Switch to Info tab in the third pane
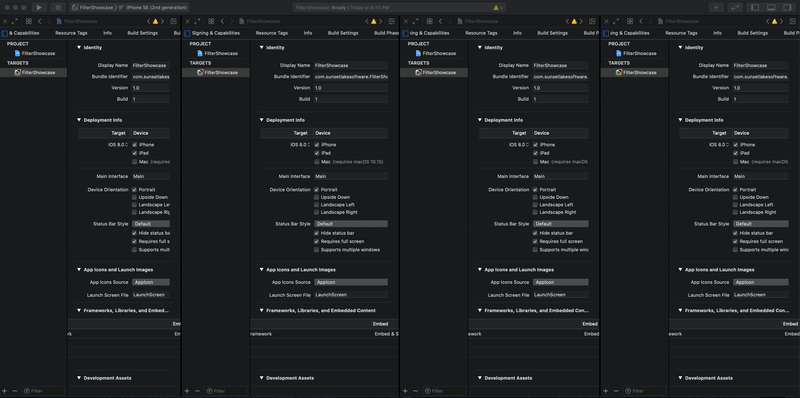 coord(517,33)
